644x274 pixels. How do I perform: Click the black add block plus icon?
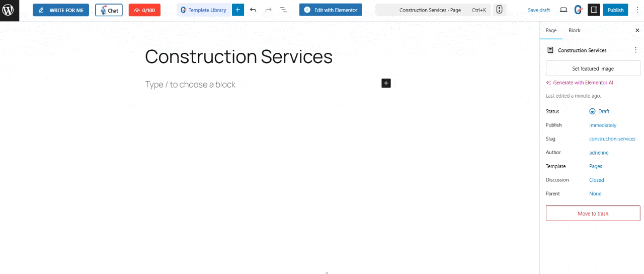(386, 83)
